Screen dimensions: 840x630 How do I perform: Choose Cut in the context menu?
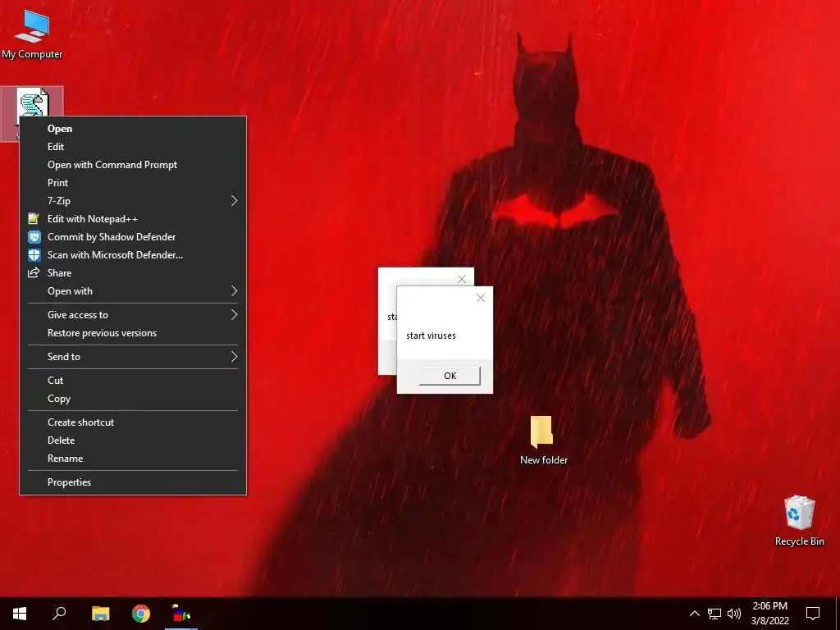pyautogui.click(x=133, y=381)
